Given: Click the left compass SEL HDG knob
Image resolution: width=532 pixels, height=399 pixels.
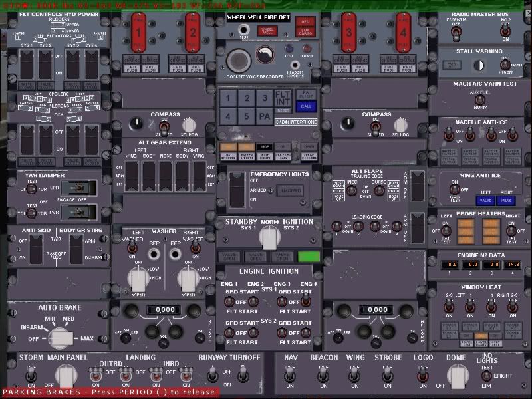Looking at the screenshot, I should tap(190, 125).
